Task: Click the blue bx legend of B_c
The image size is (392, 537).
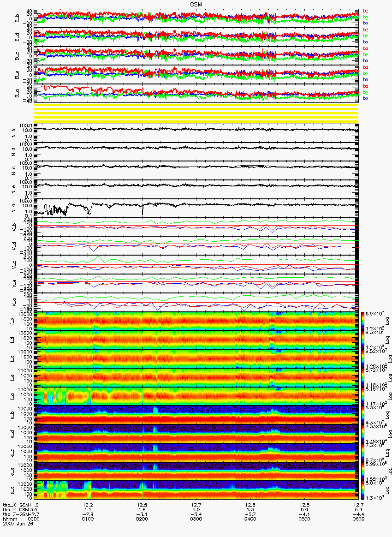Action: pyautogui.click(x=366, y=60)
